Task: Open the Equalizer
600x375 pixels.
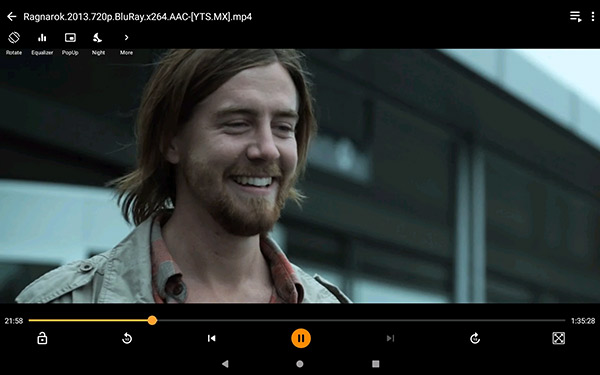Action: pos(42,43)
